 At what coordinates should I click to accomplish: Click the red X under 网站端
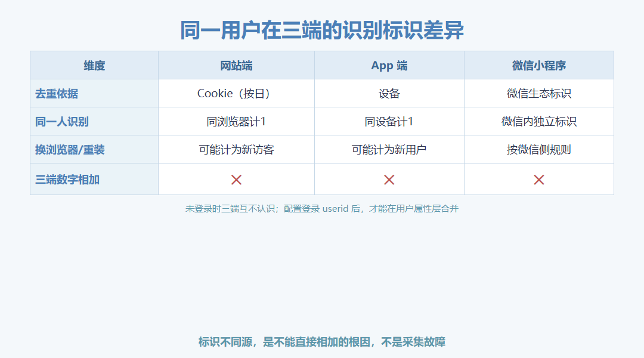pyautogui.click(x=236, y=180)
